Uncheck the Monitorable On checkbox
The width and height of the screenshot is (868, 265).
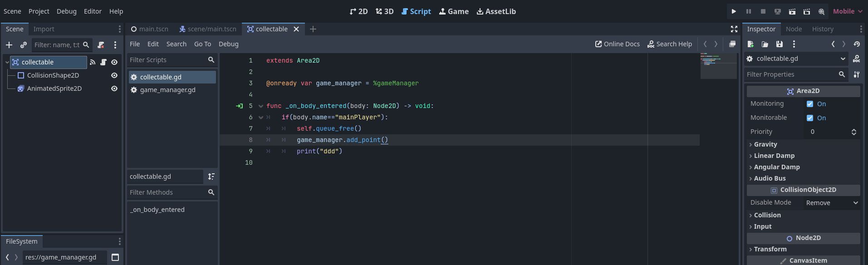coord(810,118)
